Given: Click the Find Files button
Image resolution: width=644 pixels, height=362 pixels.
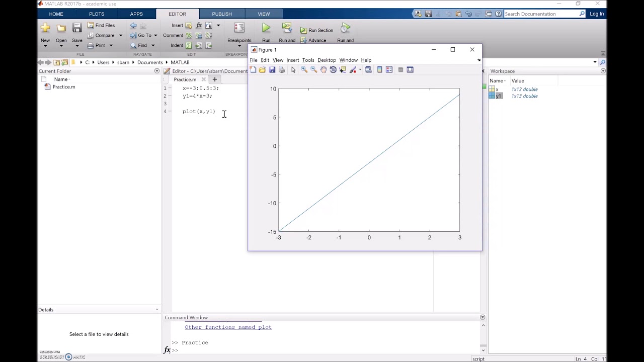Looking at the screenshot, I should coord(101,25).
